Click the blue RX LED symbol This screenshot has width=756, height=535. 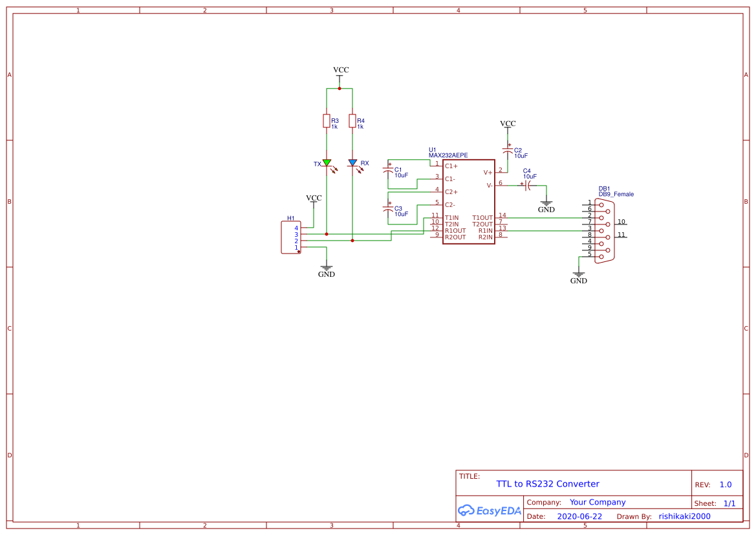click(352, 163)
